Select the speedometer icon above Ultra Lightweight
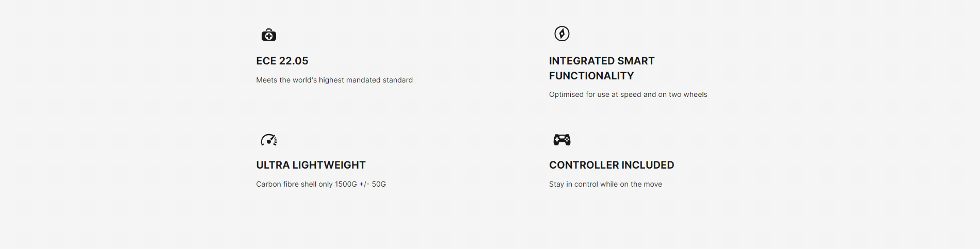The image size is (980, 249). (268, 140)
